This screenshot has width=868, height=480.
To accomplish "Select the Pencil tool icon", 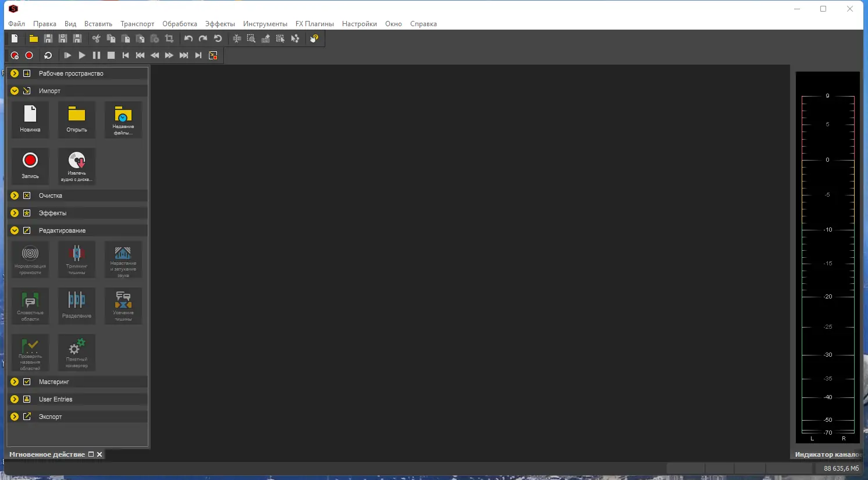I will point(266,38).
